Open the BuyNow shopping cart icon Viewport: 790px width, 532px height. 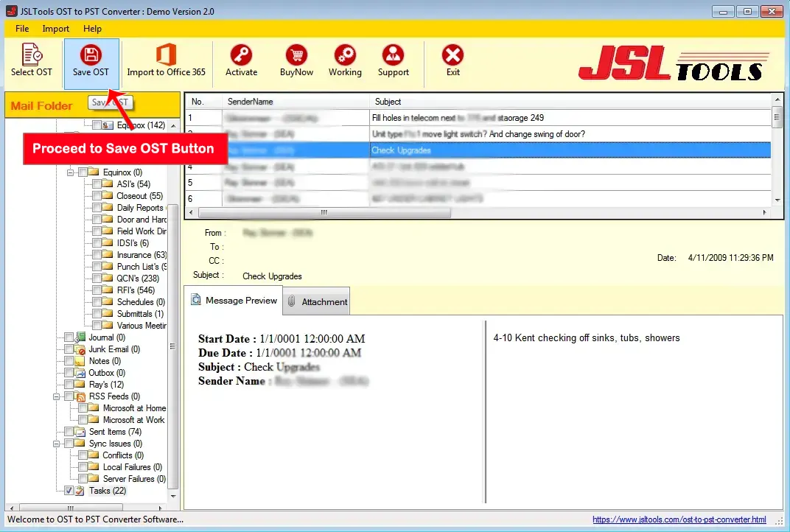pyautogui.click(x=296, y=60)
